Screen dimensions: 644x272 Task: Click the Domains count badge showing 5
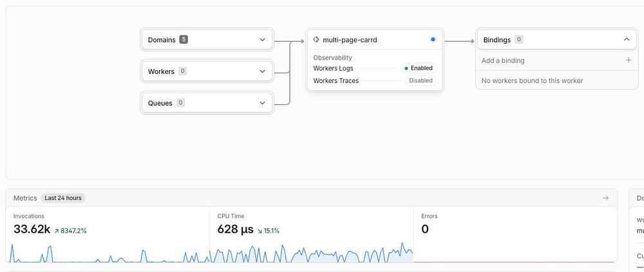[x=184, y=40]
